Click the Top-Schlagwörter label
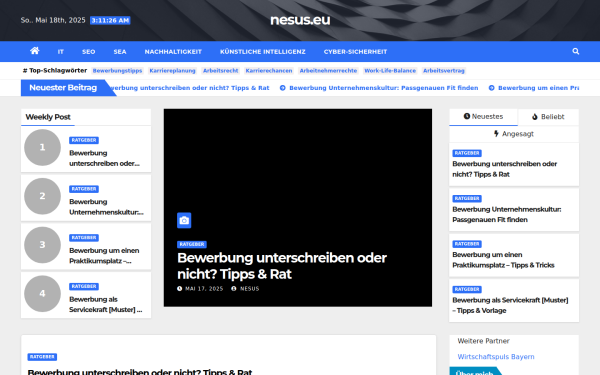This screenshot has width=600, height=375. [x=55, y=70]
